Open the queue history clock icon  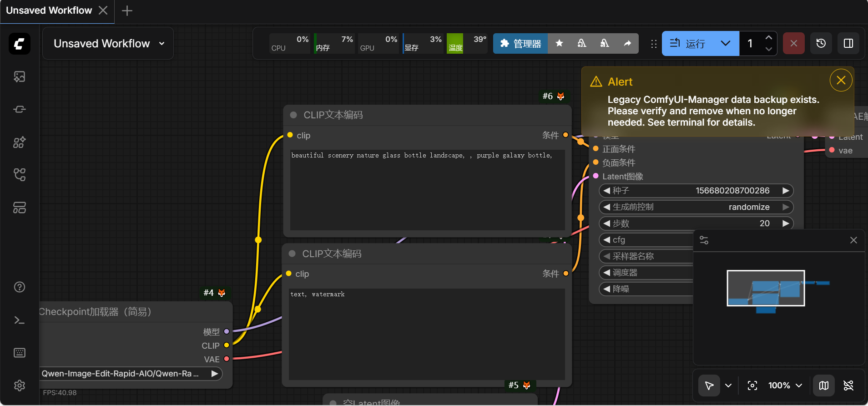tap(821, 44)
